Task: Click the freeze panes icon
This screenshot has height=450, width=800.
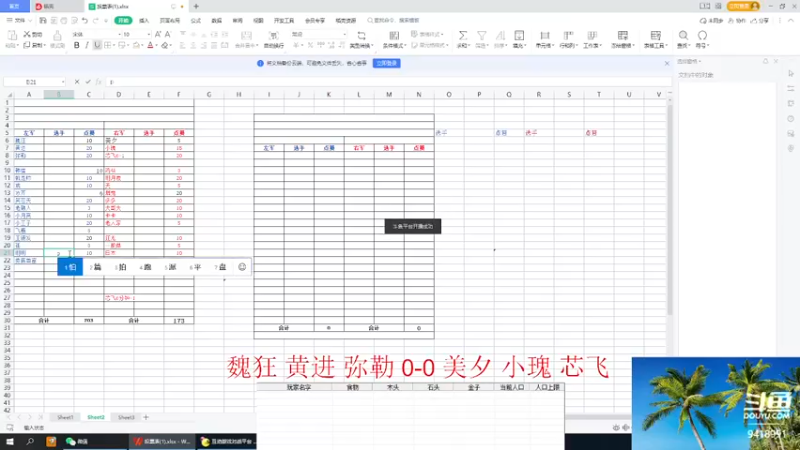Action: pos(623,35)
